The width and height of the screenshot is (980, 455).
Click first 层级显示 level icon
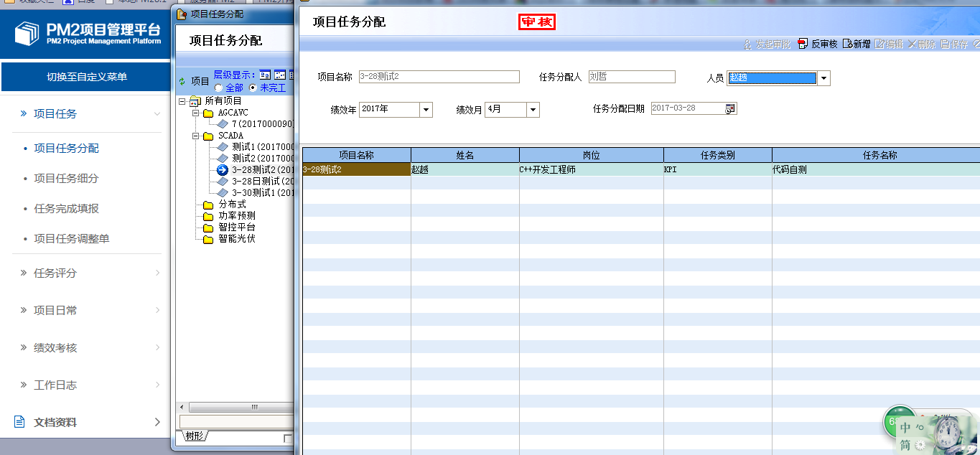tap(265, 75)
